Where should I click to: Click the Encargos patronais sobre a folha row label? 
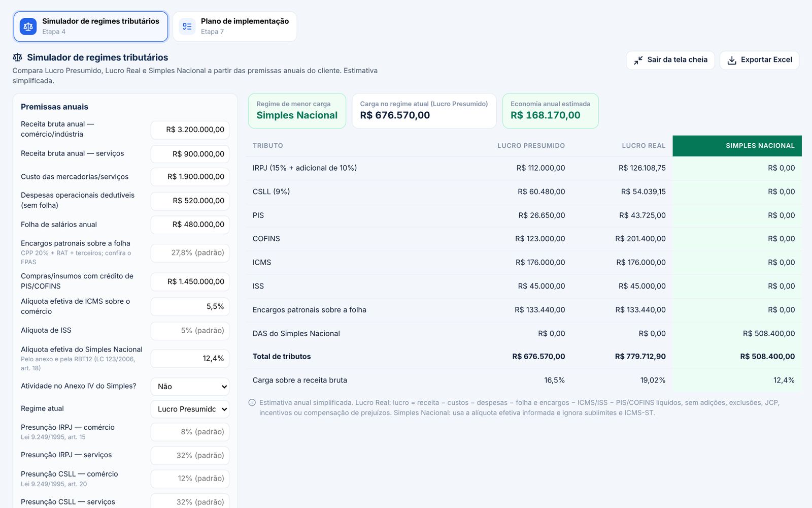[x=310, y=310]
